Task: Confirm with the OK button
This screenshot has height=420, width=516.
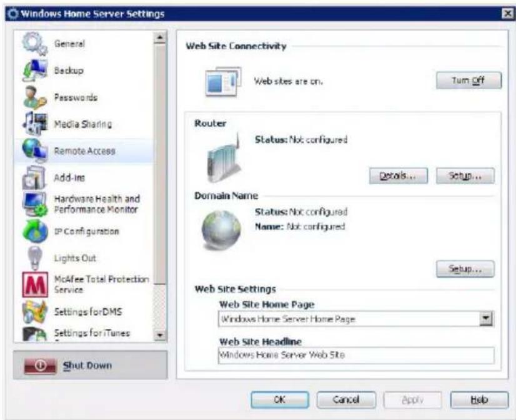Action: point(280,399)
